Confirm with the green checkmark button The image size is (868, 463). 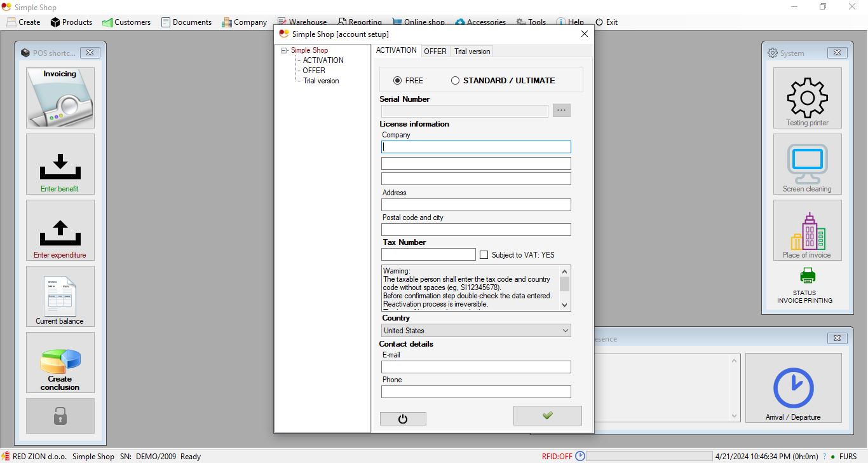click(x=548, y=415)
